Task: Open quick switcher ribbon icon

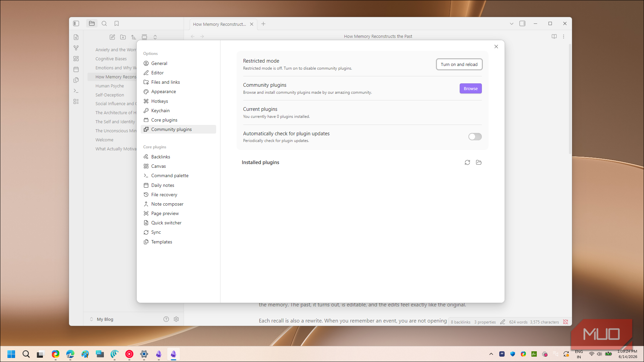Action: pyautogui.click(x=76, y=37)
